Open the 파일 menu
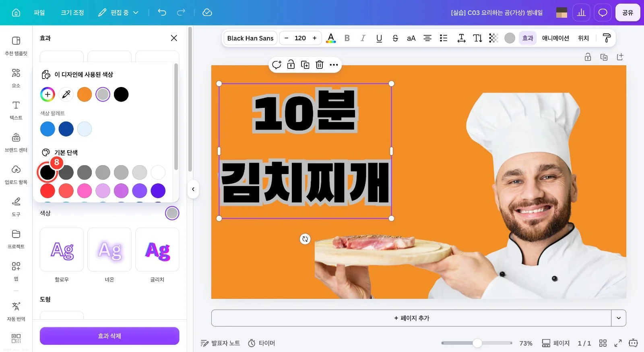The image size is (644, 352). click(39, 12)
